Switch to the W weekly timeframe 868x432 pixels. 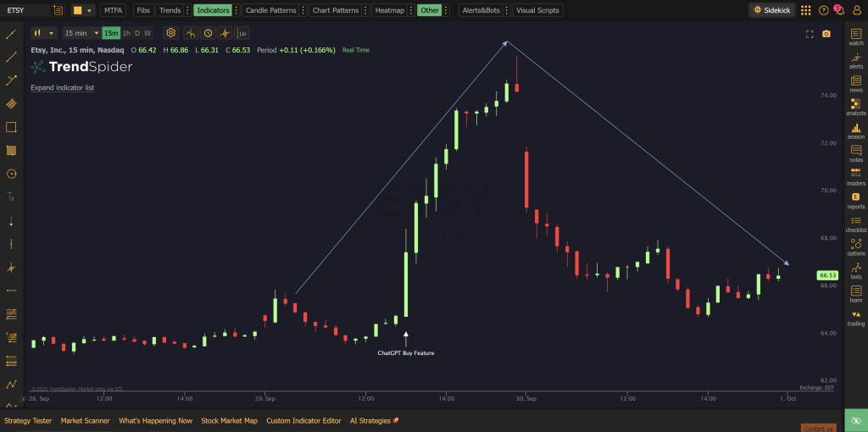147,33
